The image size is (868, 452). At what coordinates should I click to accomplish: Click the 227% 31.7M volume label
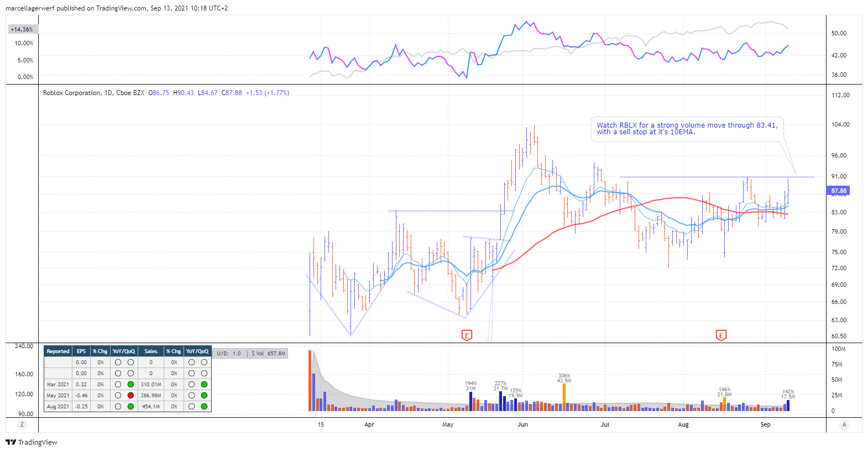500,386
